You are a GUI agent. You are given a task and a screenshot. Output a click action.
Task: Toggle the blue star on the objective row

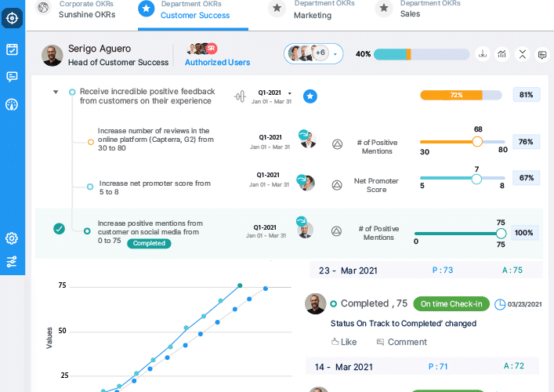(310, 96)
